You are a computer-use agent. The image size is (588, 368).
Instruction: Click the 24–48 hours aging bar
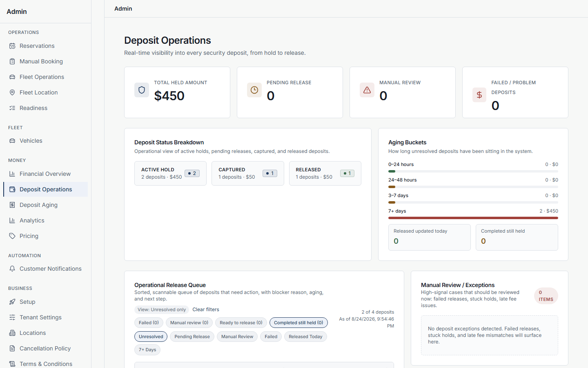473,187
